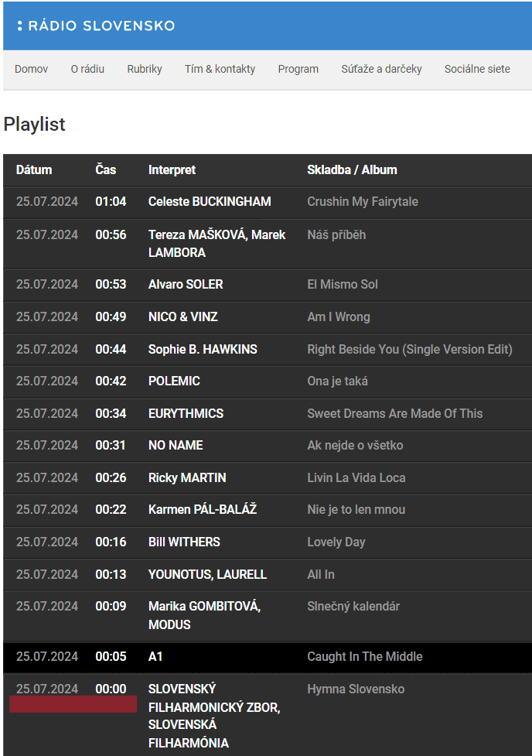Image resolution: width=532 pixels, height=756 pixels.
Task: Click the Čas column header
Action: point(106,170)
